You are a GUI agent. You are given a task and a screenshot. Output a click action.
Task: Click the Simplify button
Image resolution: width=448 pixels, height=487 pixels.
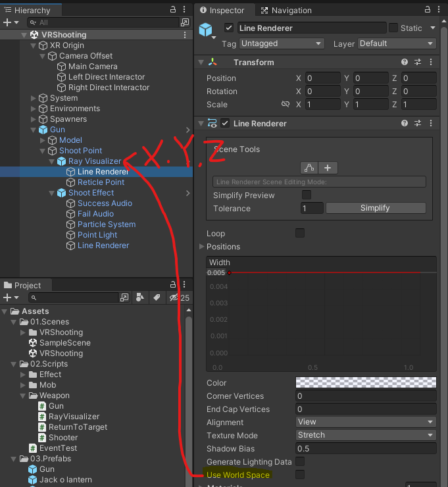[x=376, y=208]
